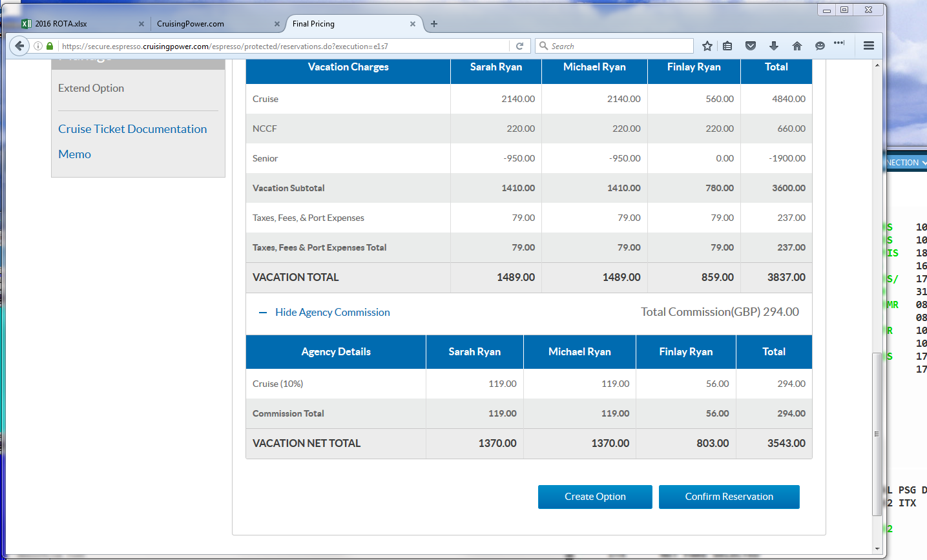Show the bookmarks list menu
This screenshot has height=560, width=927.
(728, 46)
